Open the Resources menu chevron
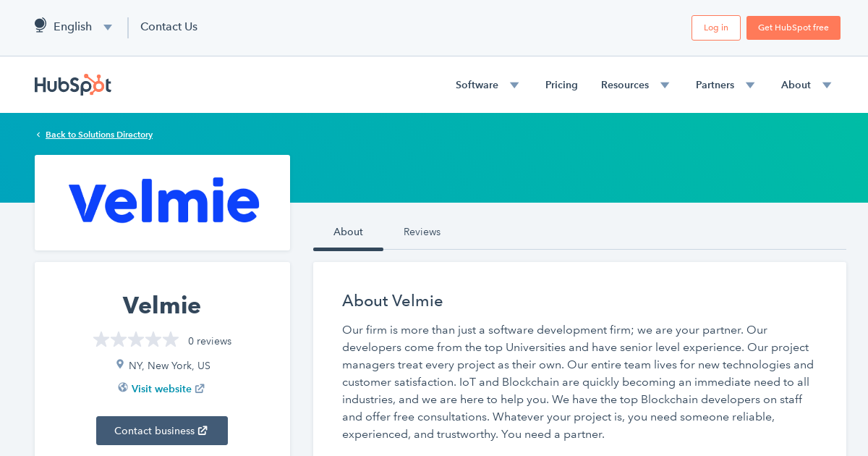 [664, 85]
